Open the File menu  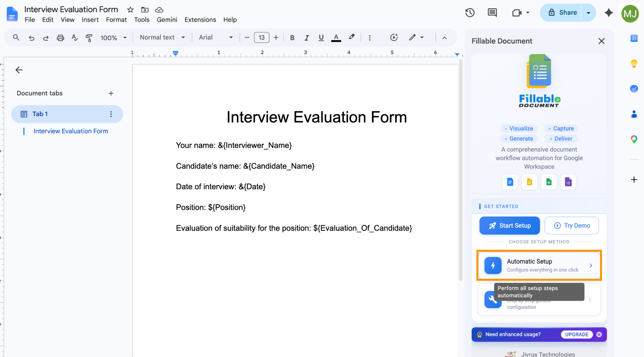pos(30,20)
